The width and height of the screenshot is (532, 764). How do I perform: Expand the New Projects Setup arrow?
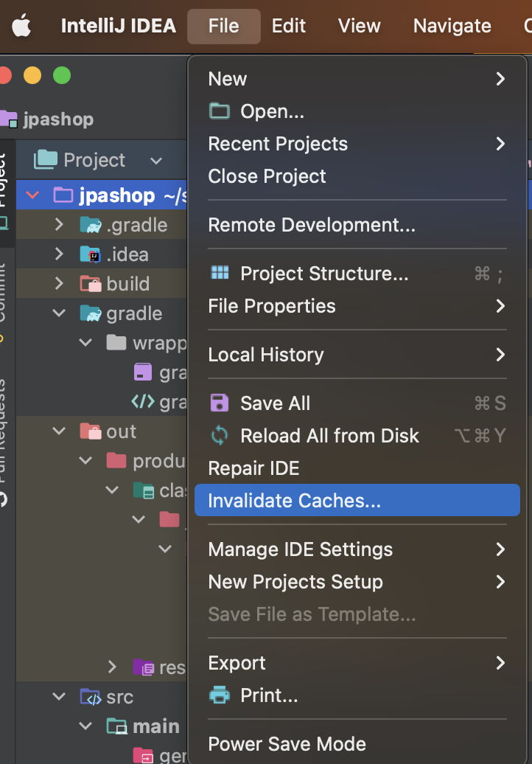(500, 582)
